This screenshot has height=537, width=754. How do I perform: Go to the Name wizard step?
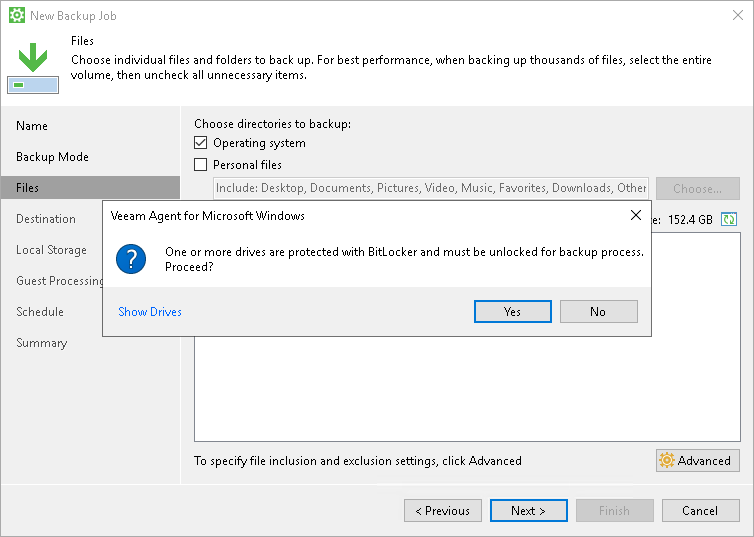point(32,126)
